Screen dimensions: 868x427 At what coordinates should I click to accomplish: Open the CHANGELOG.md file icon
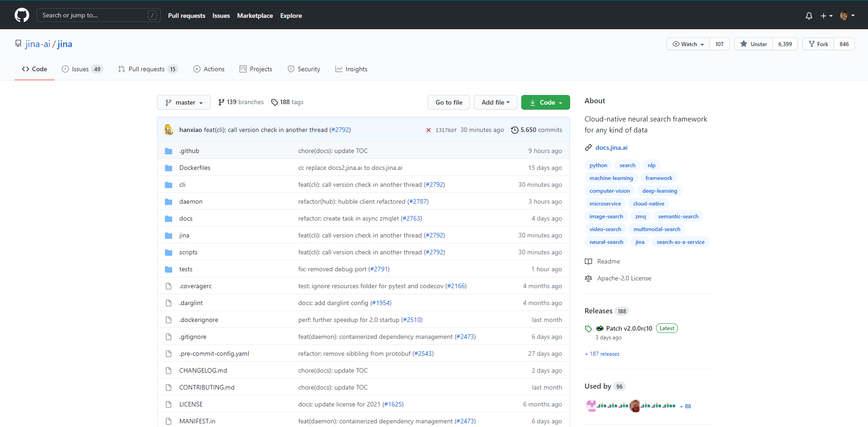169,370
